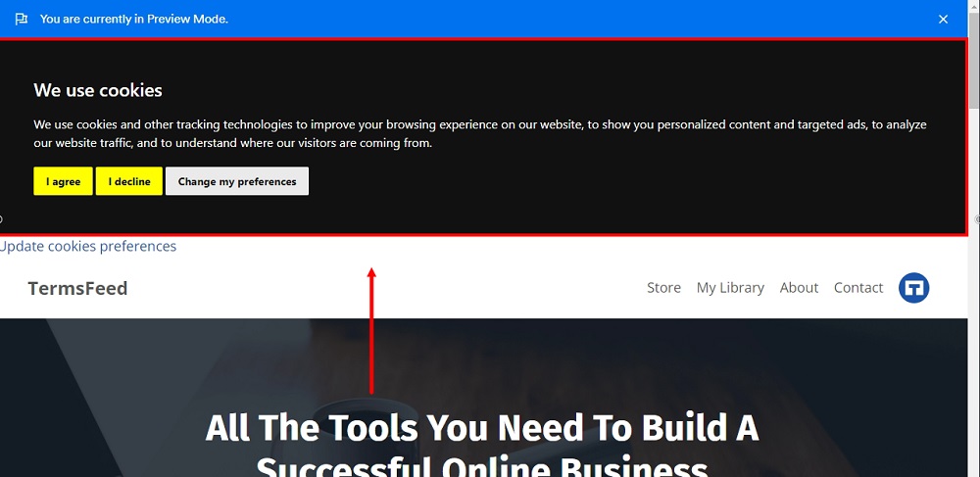The height and width of the screenshot is (477, 980).
Task: Open the Update cookies preferences link
Action: pos(87,246)
